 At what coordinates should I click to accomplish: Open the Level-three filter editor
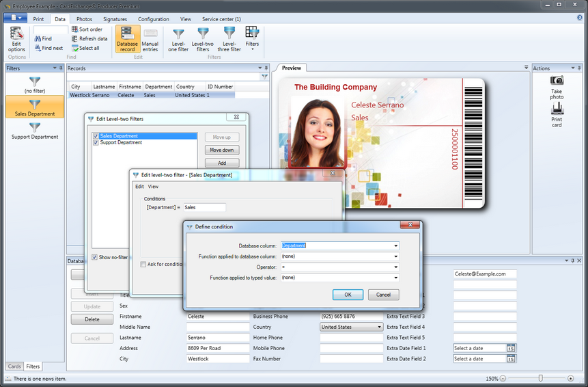pos(229,39)
